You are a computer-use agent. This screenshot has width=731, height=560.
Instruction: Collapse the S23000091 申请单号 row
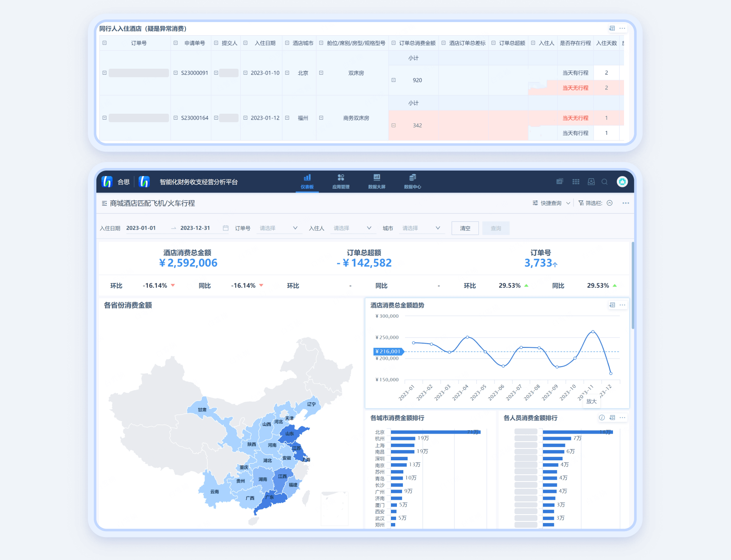click(176, 73)
